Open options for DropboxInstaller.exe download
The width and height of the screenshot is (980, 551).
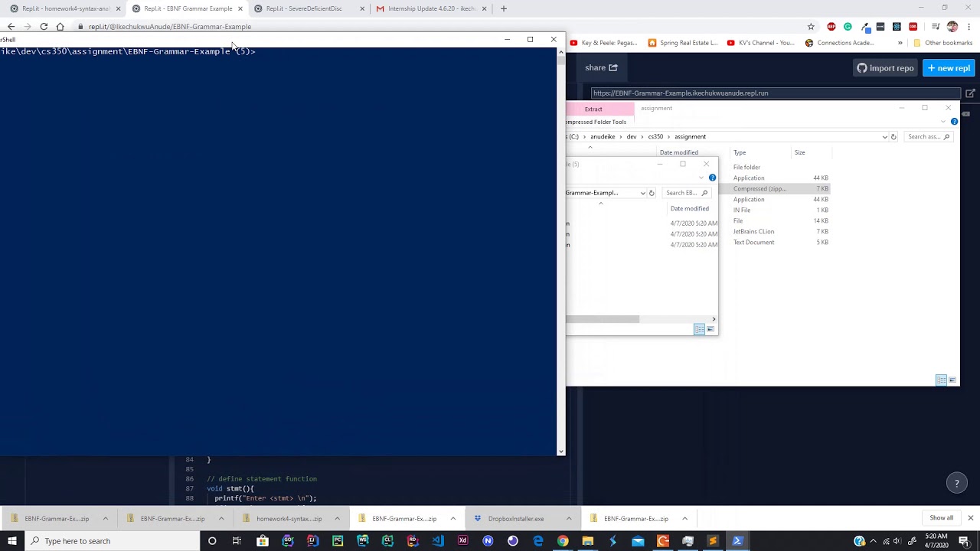(x=569, y=519)
